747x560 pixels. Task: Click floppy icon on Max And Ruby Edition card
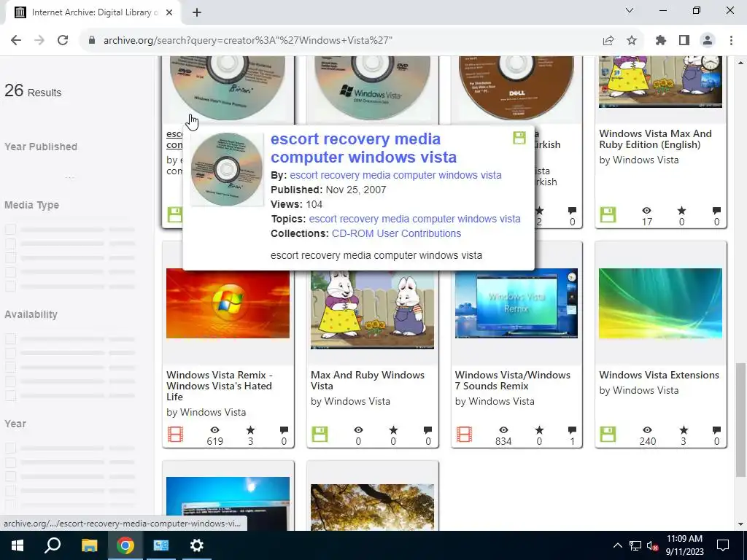[608, 215]
